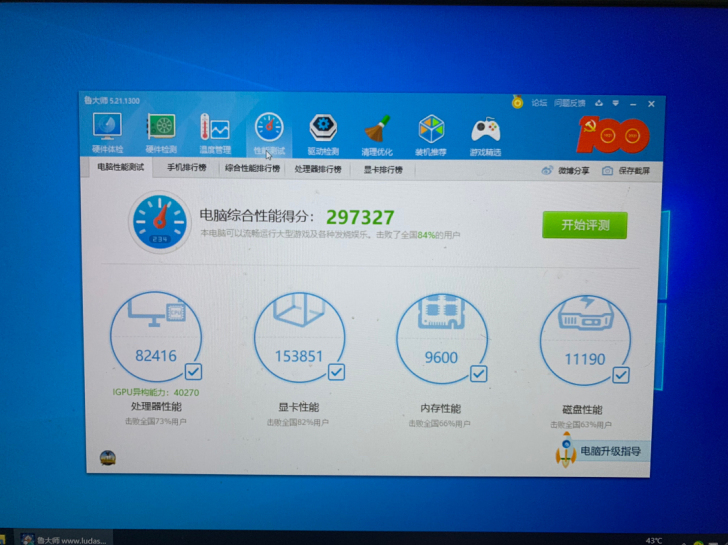The height and width of the screenshot is (545, 728).
Task: Click the gold medal icon in title bar
Action: pos(517,102)
